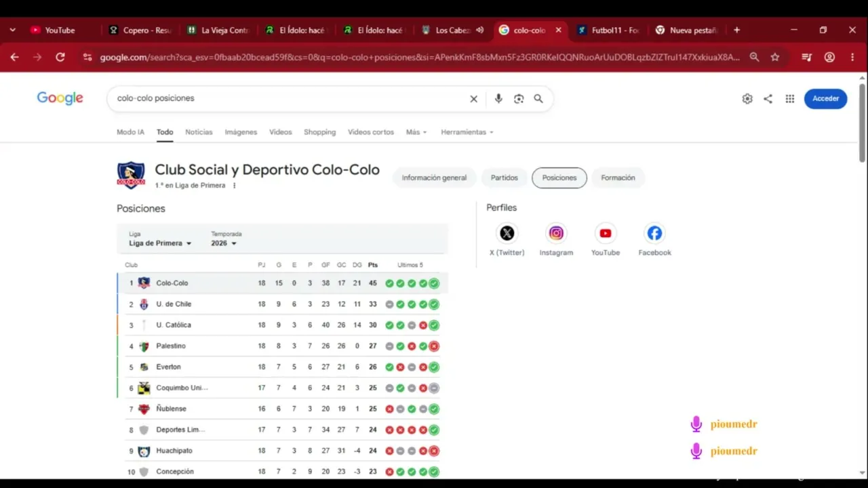The height and width of the screenshot is (488, 868).
Task: Open Colo-Colo X (Twitter) profile
Action: (507, 240)
